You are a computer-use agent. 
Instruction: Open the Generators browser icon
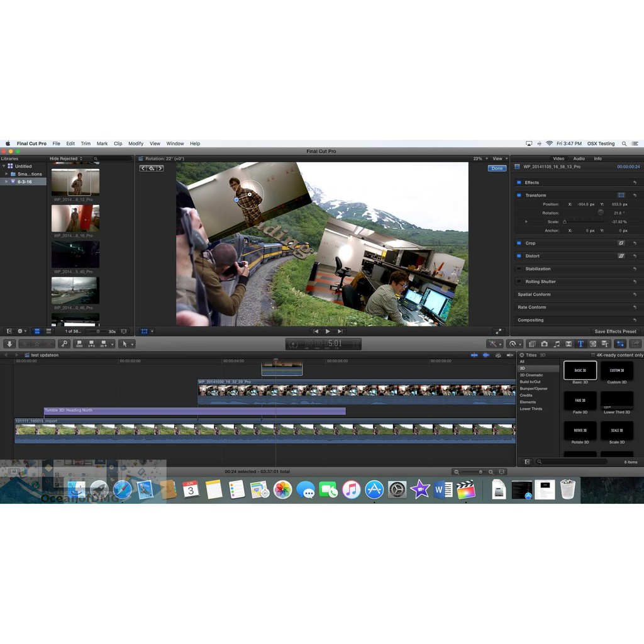click(592, 344)
